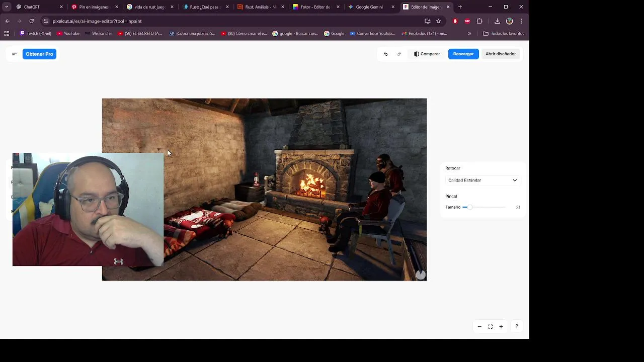Click the red extension icon

pyautogui.click(x=455, y=21)
